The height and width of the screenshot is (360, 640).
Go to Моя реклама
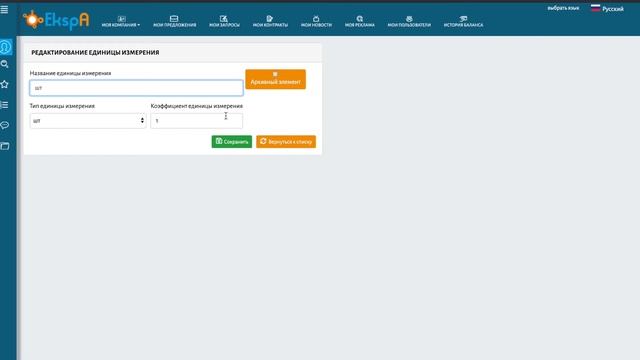coord(360,22)
